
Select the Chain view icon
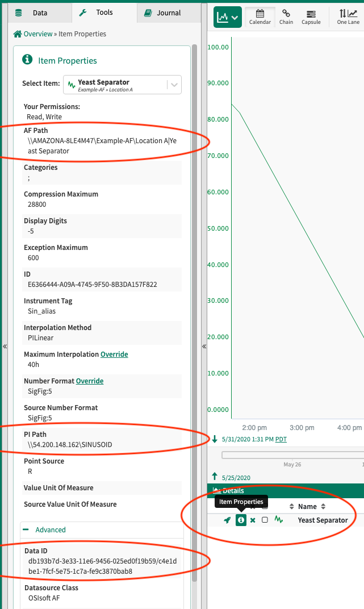pos(286,17)
